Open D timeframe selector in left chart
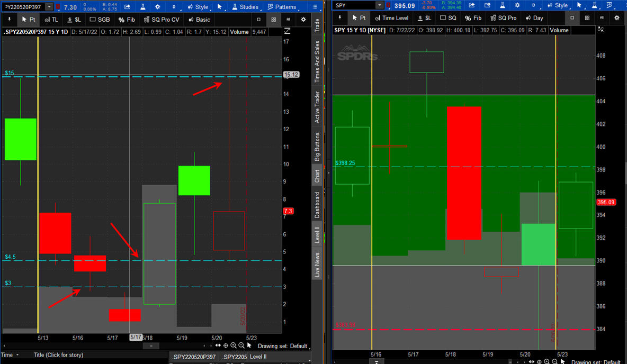The height and width of the screenshot is (364, 627). [174, 7]
